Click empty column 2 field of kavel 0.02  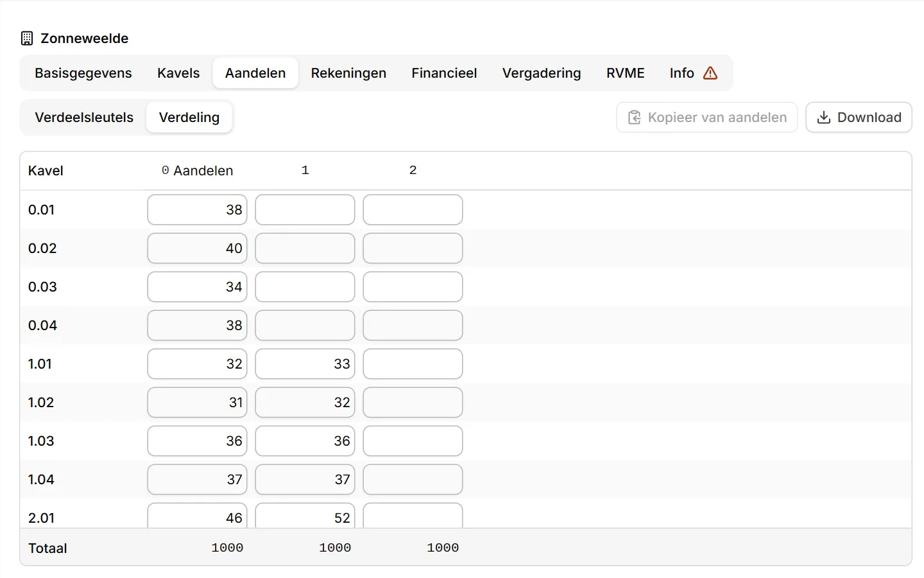pos(413,249)
